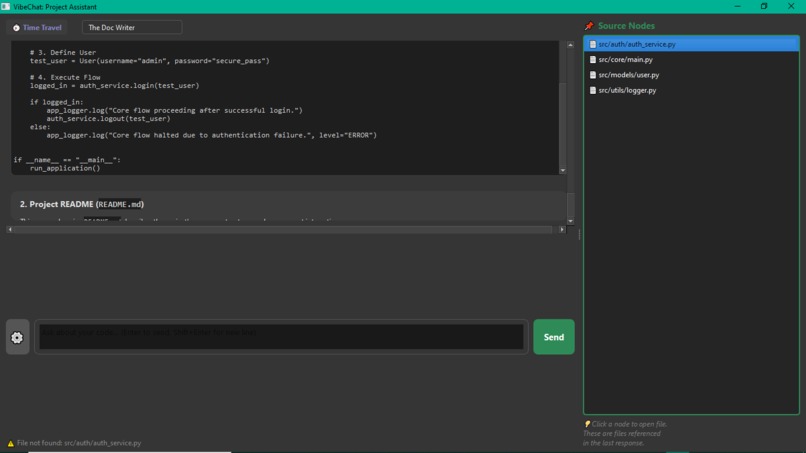Open the settings gear button

click(17, 337)
